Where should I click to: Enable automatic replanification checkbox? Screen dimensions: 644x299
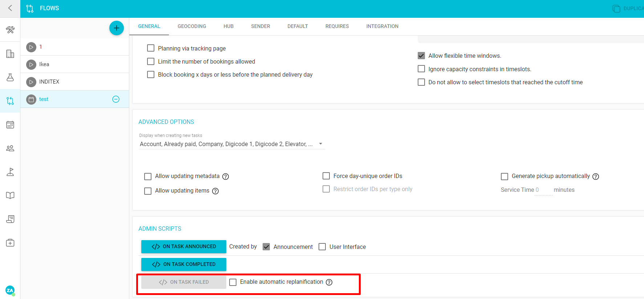click(x=233, y=282)
